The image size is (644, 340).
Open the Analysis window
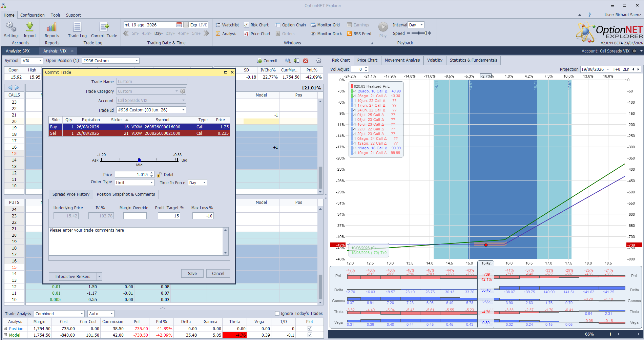point(226,34)
